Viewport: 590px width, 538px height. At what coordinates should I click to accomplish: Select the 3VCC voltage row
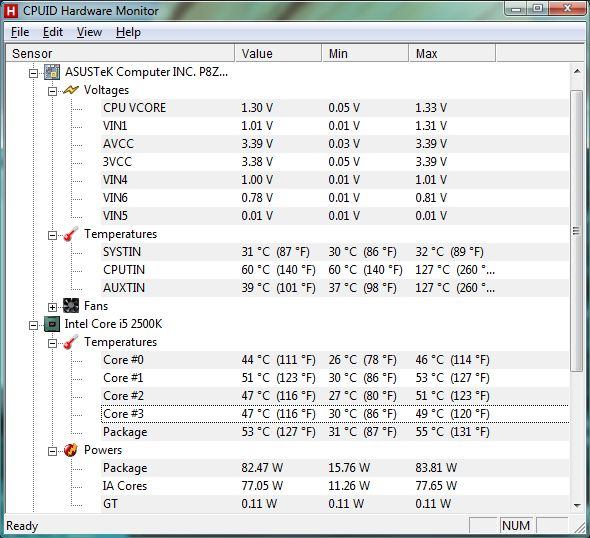(x=335, y=162)
